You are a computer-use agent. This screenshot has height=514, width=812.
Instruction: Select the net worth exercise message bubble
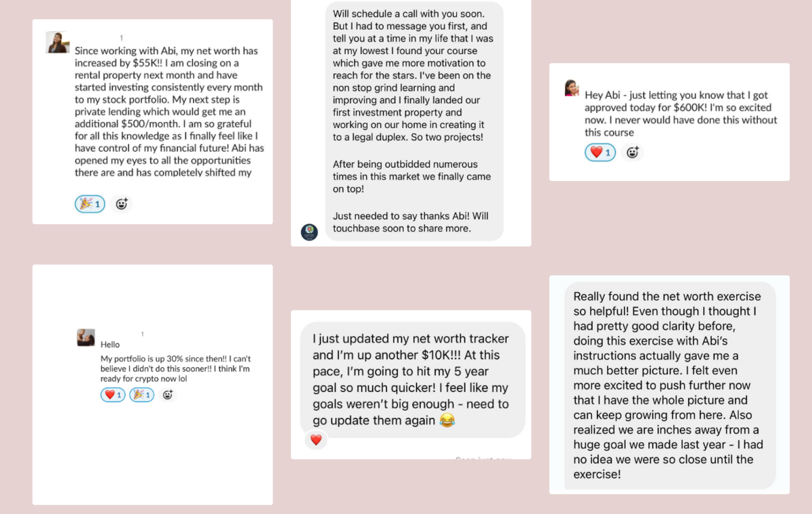(x=670, y=385)
